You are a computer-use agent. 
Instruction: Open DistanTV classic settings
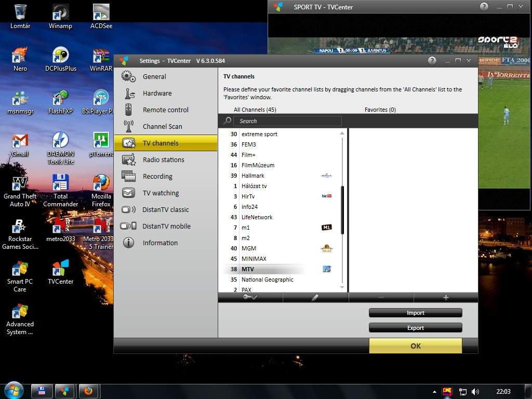166,210
